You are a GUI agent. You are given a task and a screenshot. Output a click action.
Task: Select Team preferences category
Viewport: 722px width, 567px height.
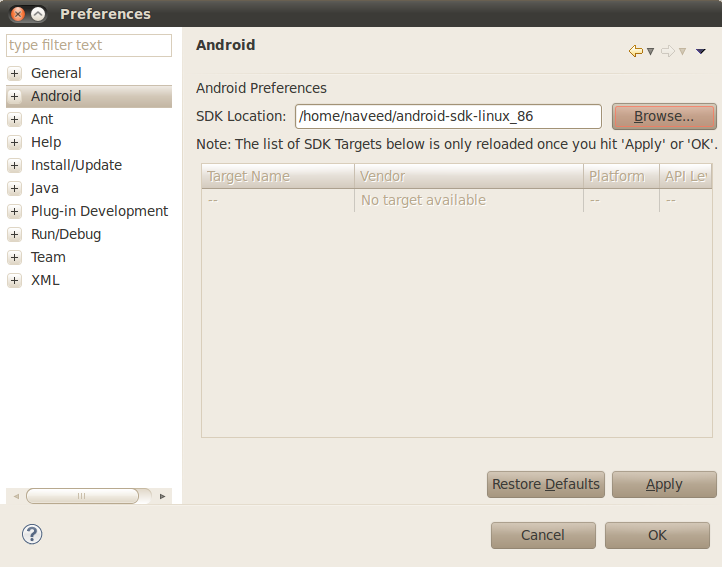click(x=48, y=257)
